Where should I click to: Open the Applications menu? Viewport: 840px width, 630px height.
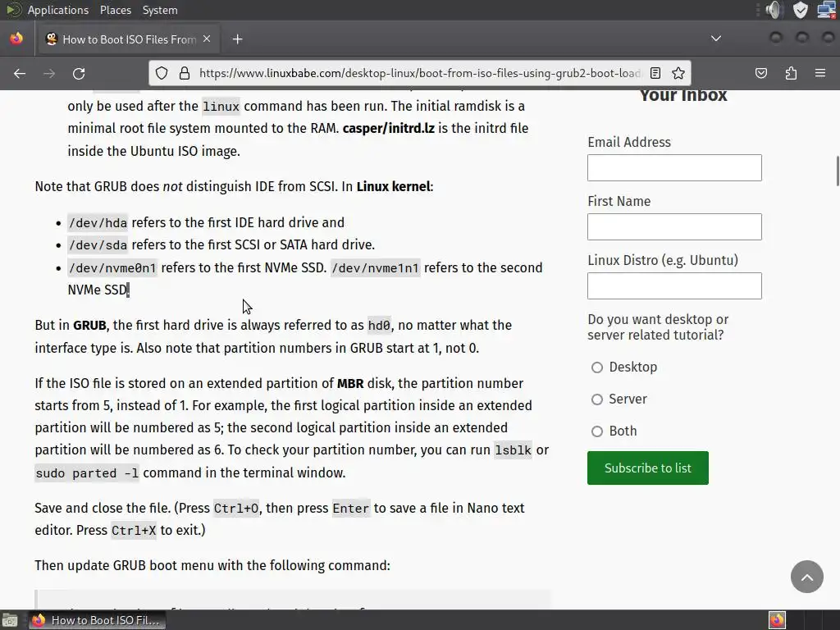[x=48, y=10]
